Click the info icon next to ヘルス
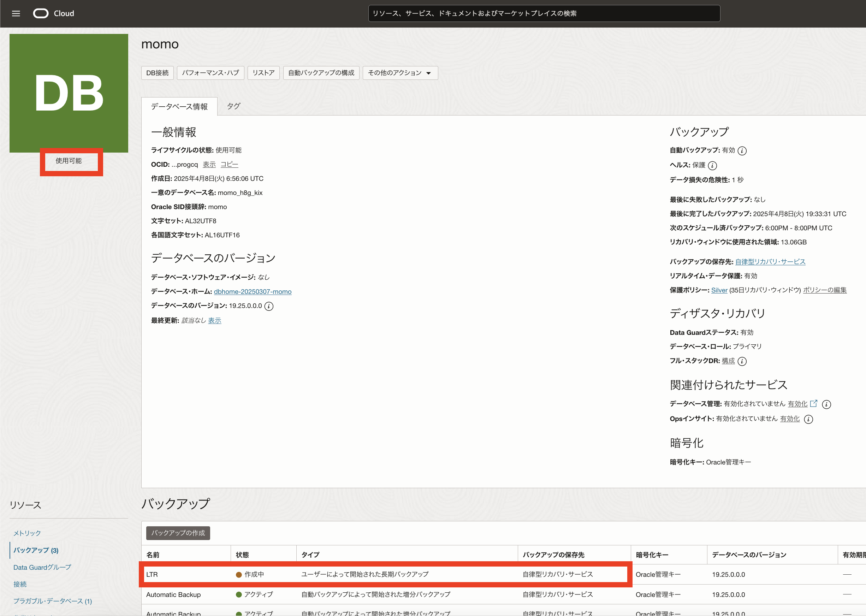Image resolution: width=866 pixels, height=616 pixels. click(x=712, y=165)
